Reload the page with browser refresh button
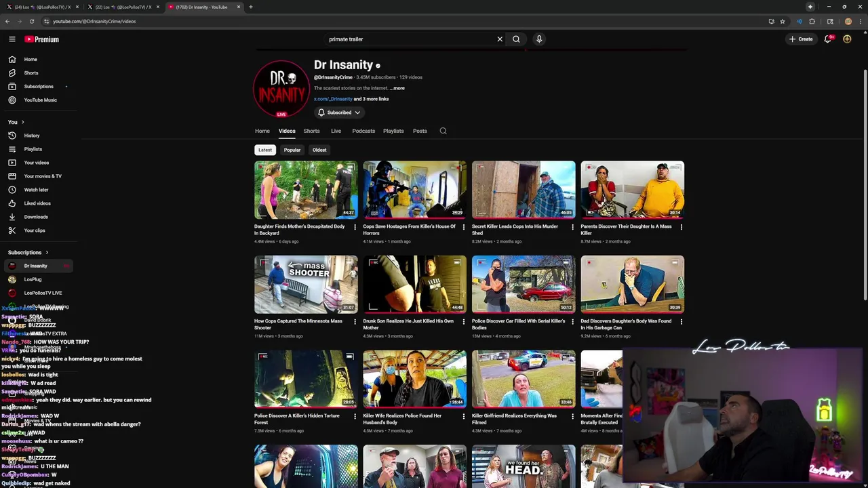Image resolution: width=868 pixels, height=488 pixels. pyautogui.click(x=31, y=21)
